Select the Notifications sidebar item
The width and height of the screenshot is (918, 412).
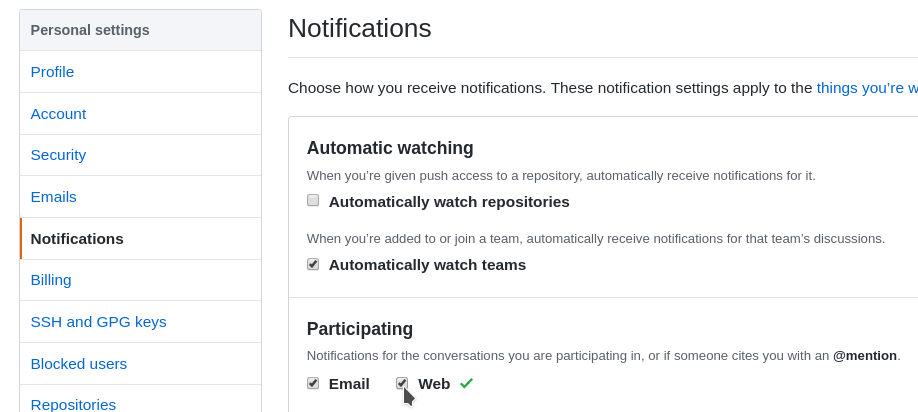pyautogui.click(x=77, y=239)
